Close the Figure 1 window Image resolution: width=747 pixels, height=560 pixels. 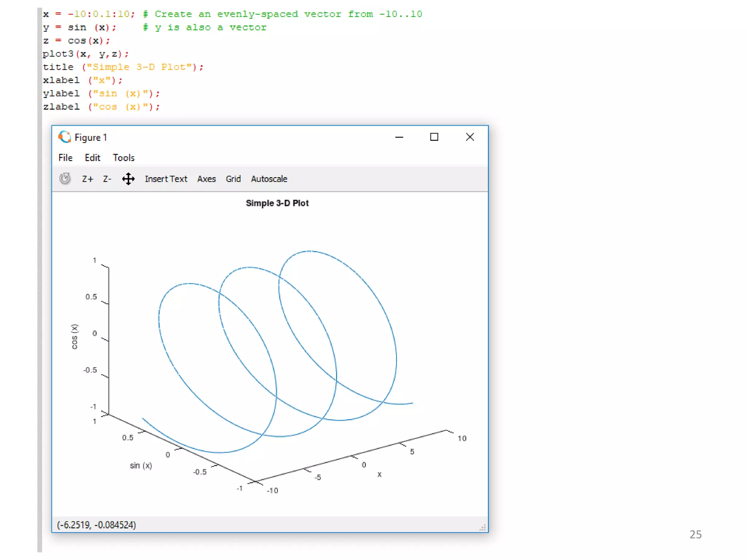point(470,137)
